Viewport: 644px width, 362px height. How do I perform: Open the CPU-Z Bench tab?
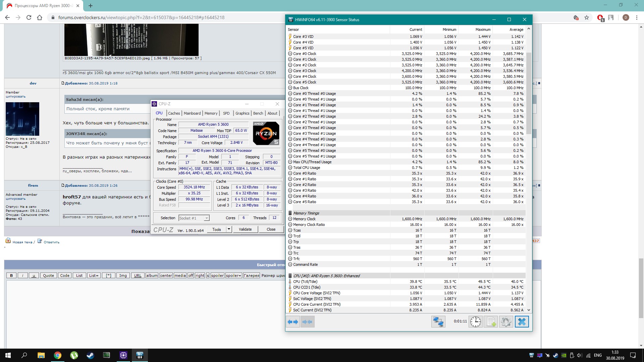tap(258, 113)
